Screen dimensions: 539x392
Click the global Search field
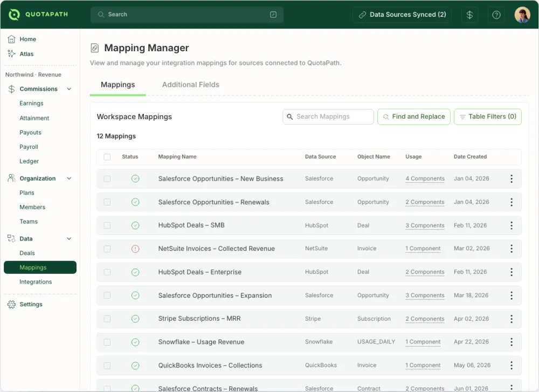186,15
